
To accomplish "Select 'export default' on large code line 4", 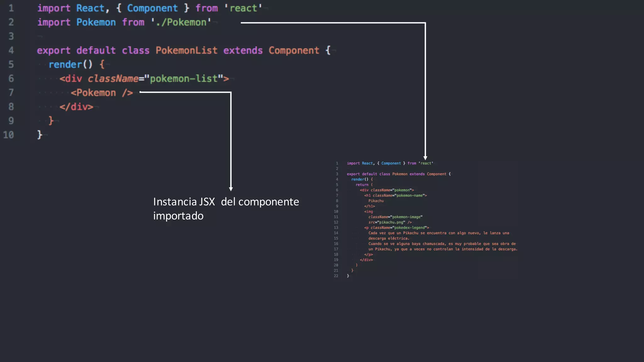I will (x=76, y=51).
